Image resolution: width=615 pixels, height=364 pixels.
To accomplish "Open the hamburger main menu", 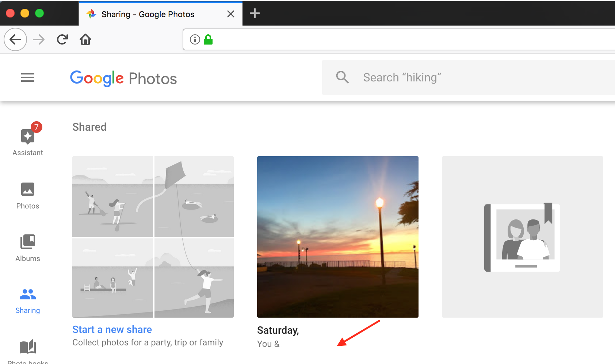I will coord(28,77).
